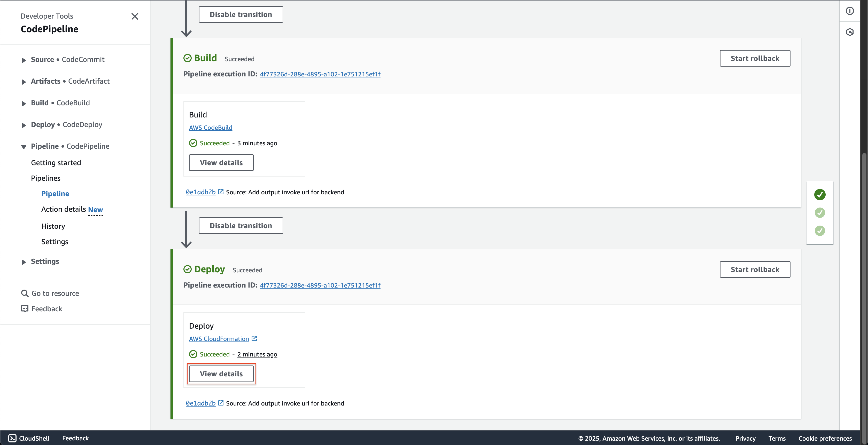This screenshot has width=868, height=445.
Task: Open the hexagon tools panel icon
Action: [850, 32]
